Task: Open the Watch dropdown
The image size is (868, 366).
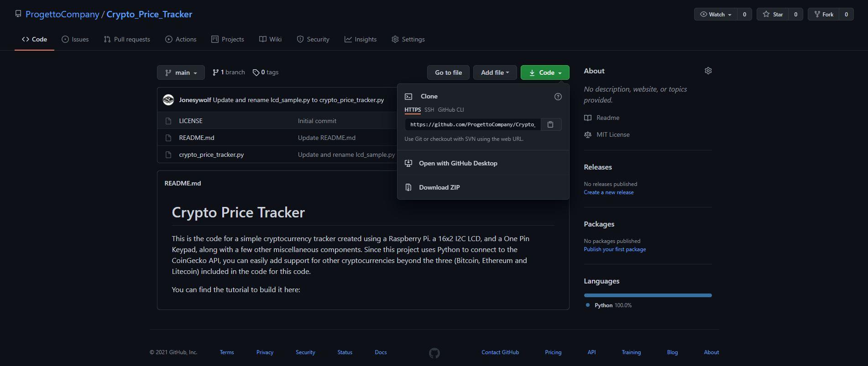Action: pos(715,14)
